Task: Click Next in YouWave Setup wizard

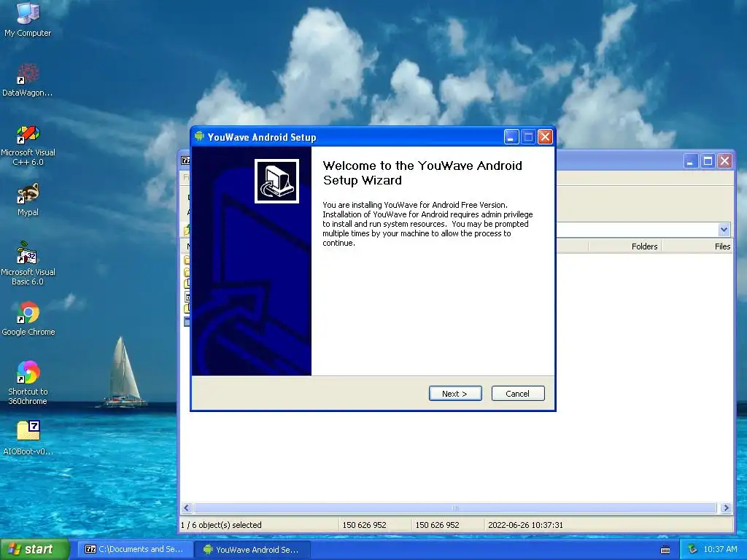Action: 455,393
